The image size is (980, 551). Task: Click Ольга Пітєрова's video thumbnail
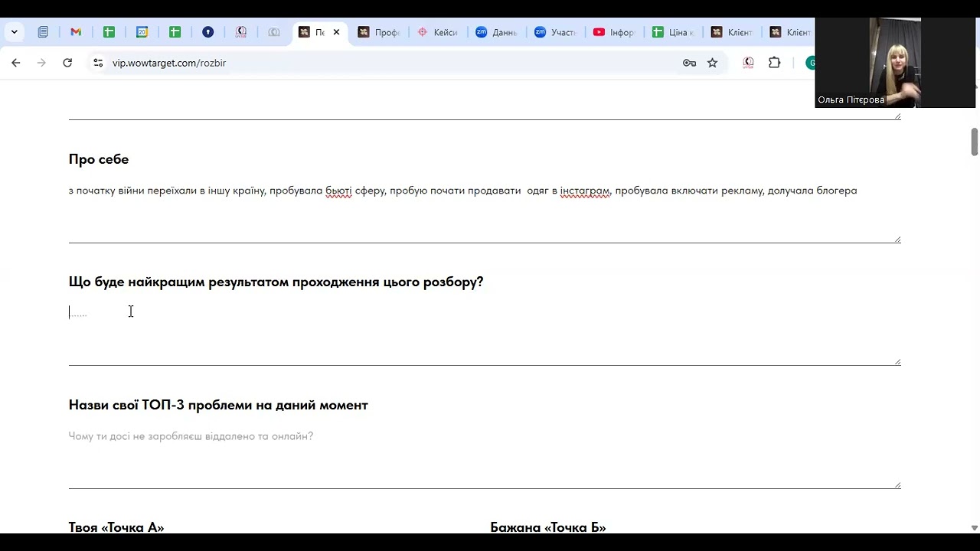[x=895, y=63]
